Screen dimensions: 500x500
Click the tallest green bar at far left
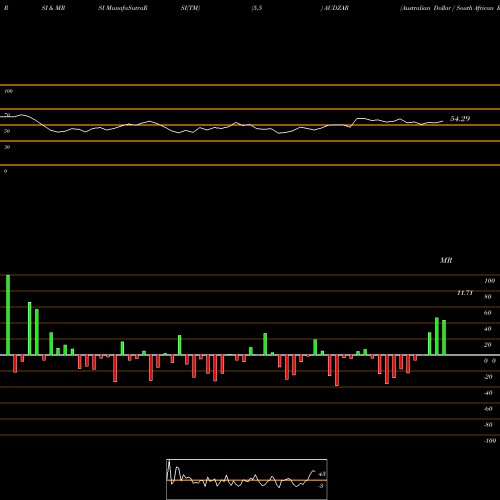pos(8,315)
